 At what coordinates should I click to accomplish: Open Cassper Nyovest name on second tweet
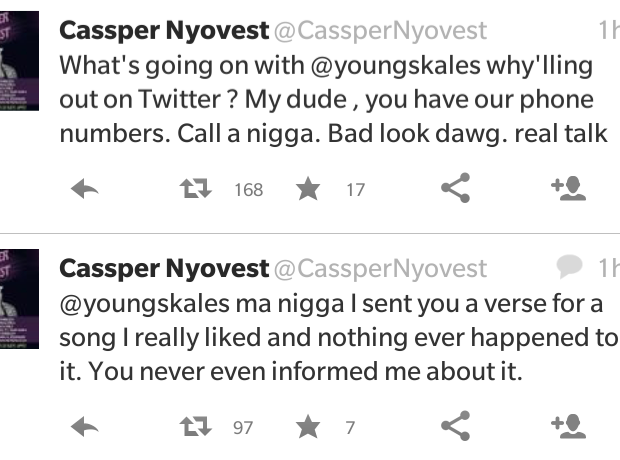click(164, 268)
